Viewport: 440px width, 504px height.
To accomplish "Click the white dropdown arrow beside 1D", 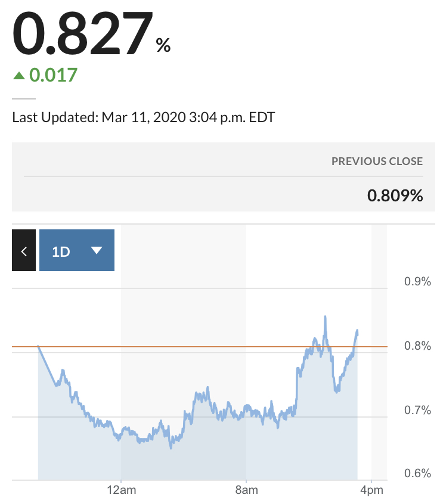I will 97,251.
